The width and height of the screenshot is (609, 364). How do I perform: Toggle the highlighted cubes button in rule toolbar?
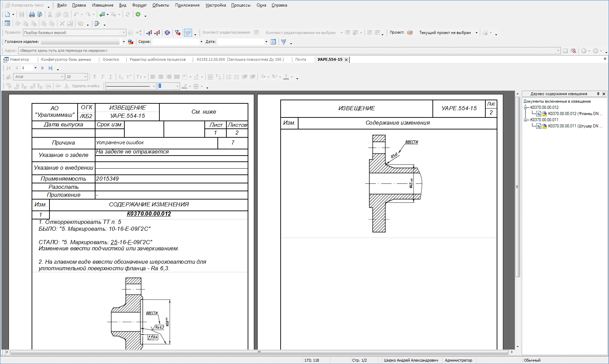188,33
